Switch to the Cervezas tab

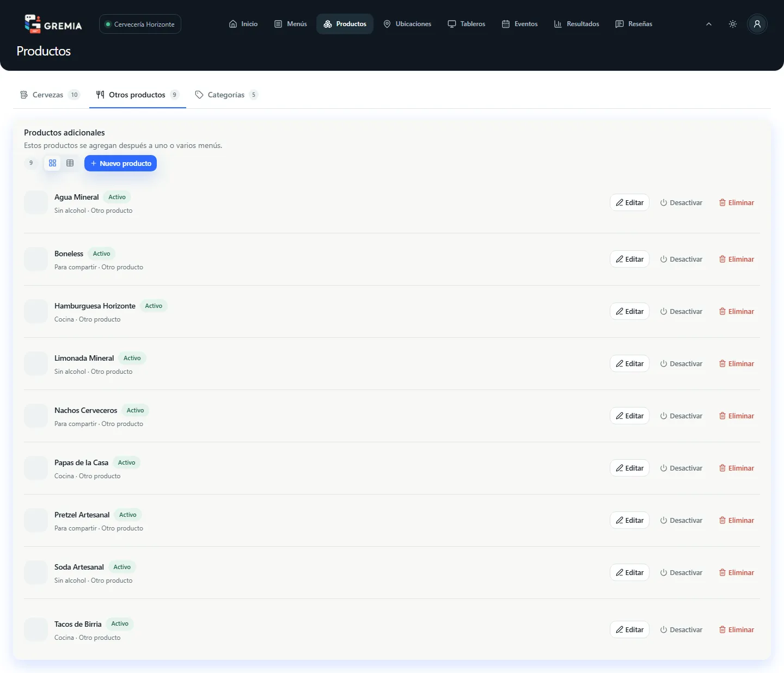click(50, 95)
